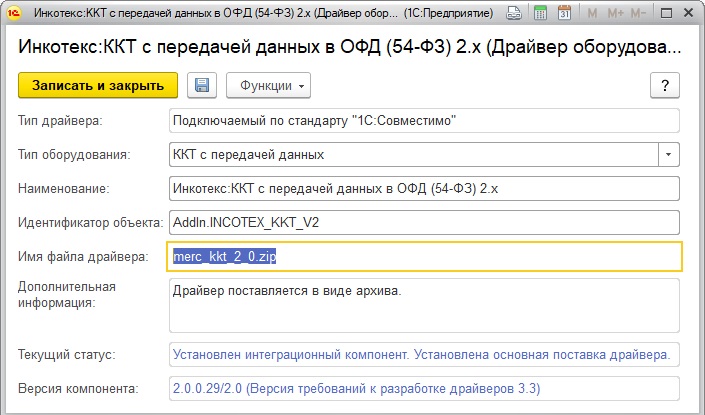
Task: Click the M- memory subtract button
Action: pos(638,13)
